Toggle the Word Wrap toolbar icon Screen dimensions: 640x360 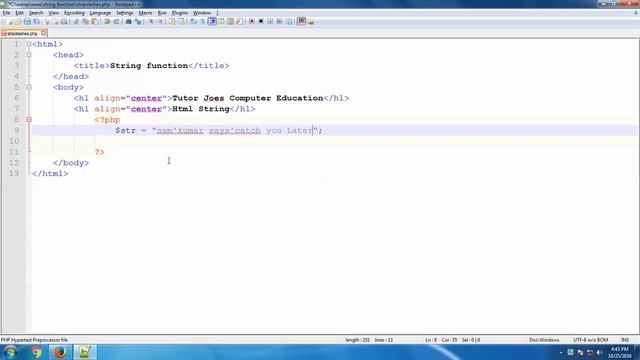tap(193, 21)
